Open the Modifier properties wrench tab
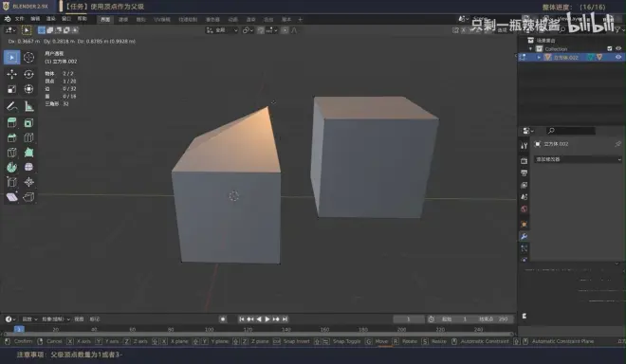The image size is (626, 364). click(524, 236)
